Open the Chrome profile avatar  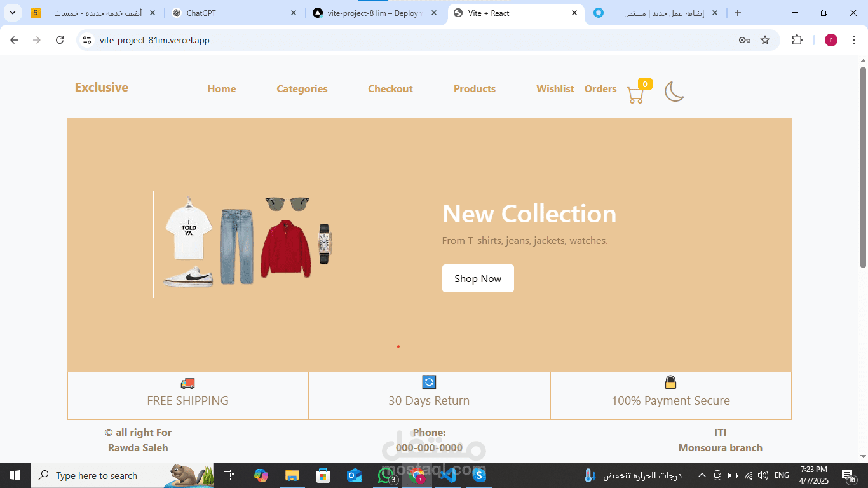pos(831,40)
